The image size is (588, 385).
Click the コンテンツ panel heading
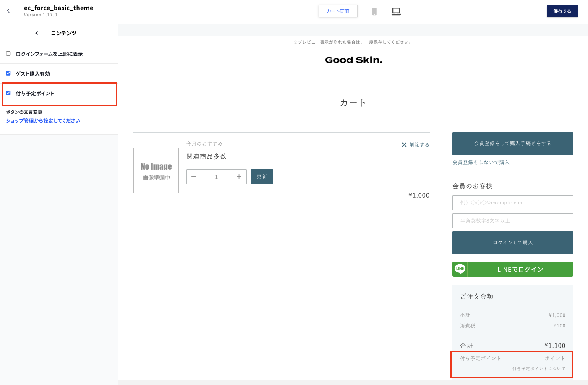(63, 33)
